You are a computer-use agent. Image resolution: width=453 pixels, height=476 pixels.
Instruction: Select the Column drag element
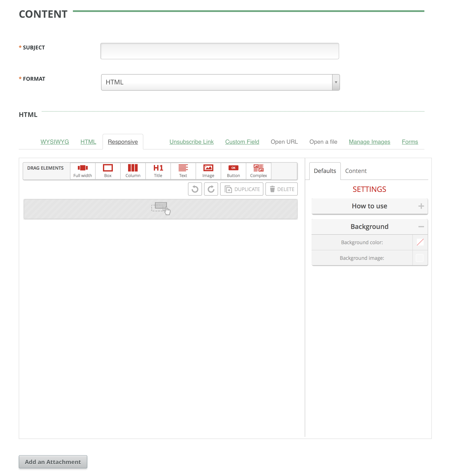[x=133, y=171]
